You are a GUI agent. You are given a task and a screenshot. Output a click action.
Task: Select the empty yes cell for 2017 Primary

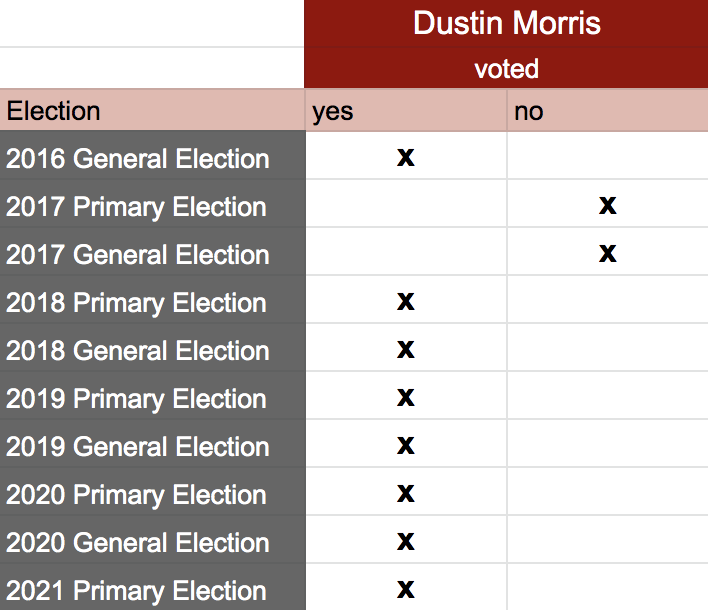pos(406,204)
